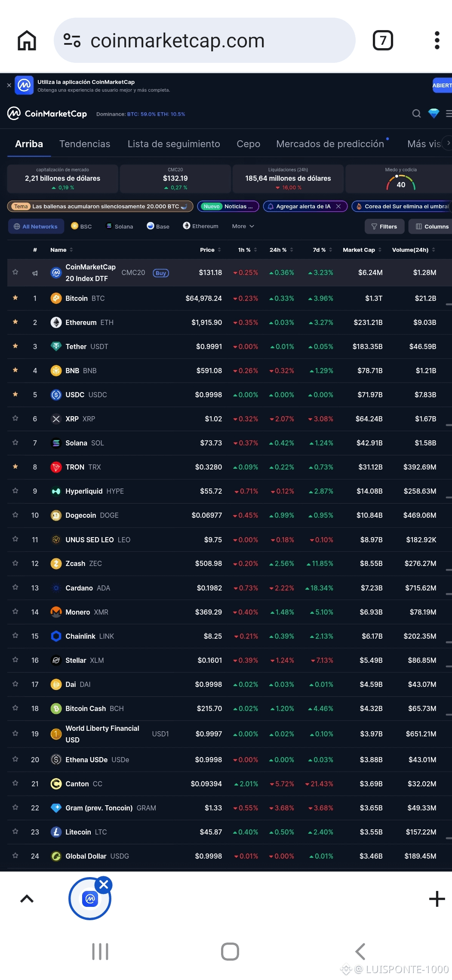Click the blue diamond rewards icon

[x=434, y=114]
